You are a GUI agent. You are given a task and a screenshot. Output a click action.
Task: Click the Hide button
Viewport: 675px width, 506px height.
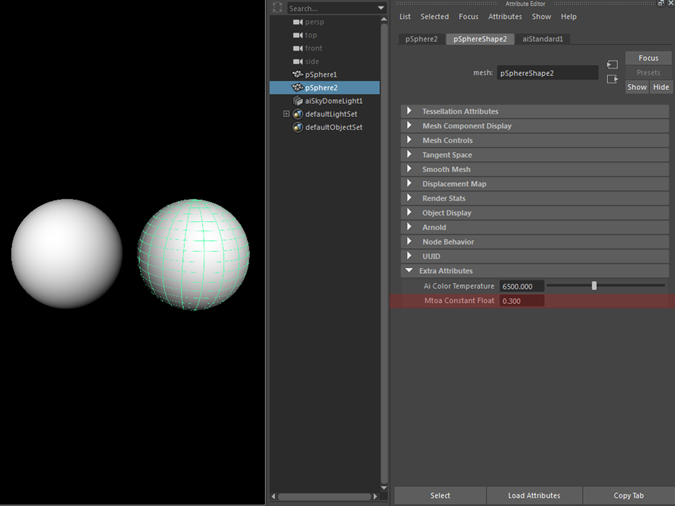(x=661, y=87)
